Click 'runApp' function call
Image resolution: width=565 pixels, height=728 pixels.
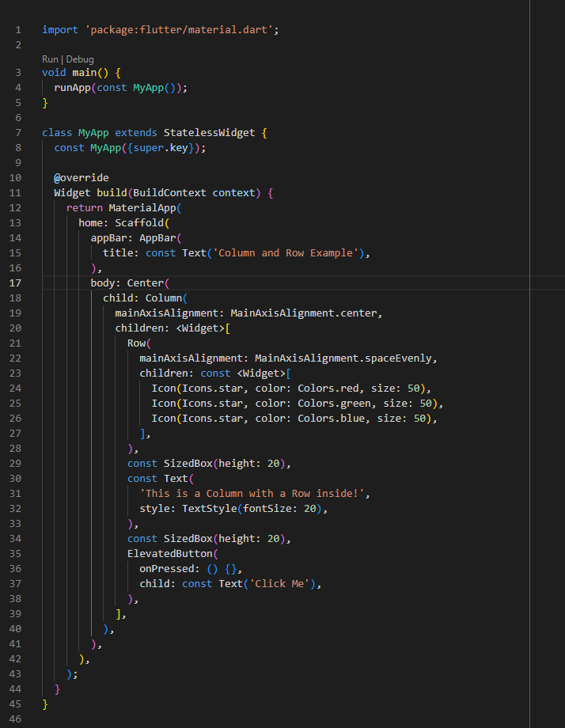pyautogui.click(x=73, y=87)
